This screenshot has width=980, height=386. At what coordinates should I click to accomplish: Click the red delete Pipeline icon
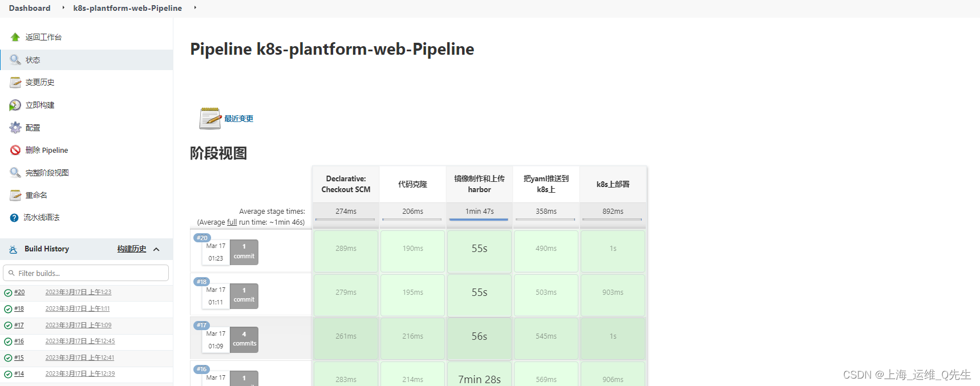pyautogui.click(x=15, y=150)
